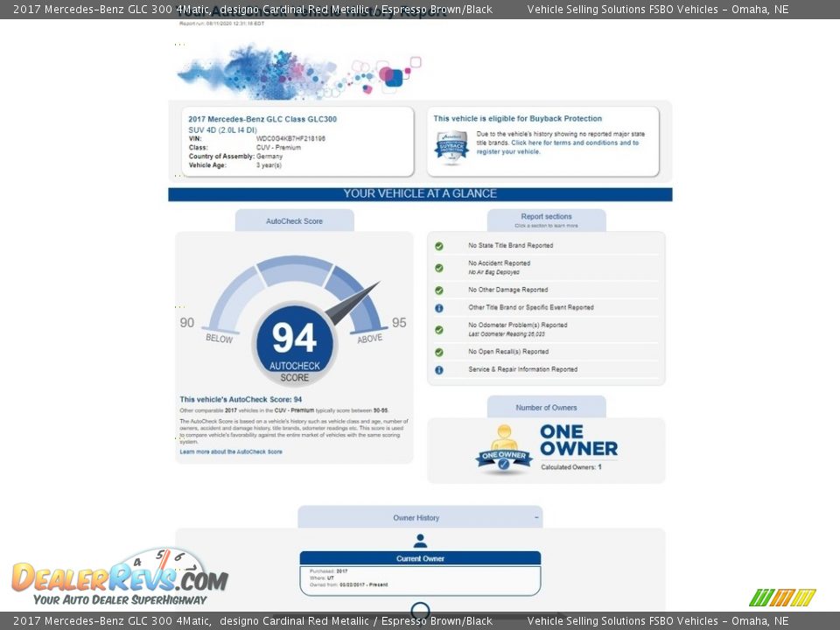Click the VIN number WDC0G4KB7HF218198

(290, 139)
